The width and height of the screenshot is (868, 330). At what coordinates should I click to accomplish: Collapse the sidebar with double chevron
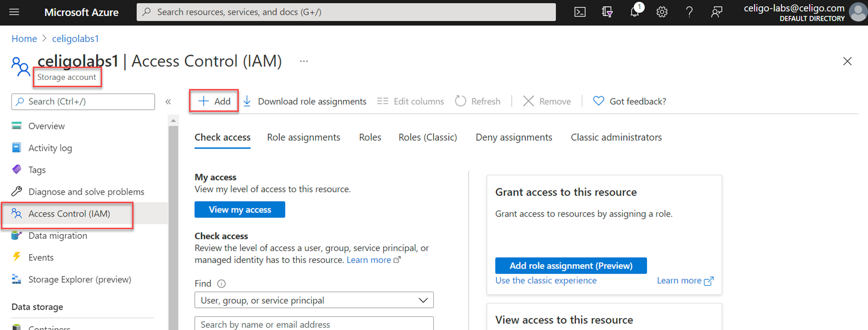168,102
